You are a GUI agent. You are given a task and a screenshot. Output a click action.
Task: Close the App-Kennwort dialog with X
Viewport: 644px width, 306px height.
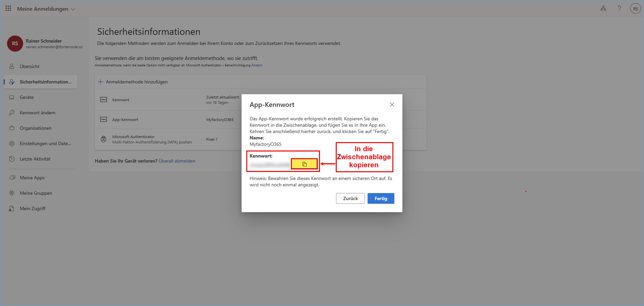[x=392, y=105]
